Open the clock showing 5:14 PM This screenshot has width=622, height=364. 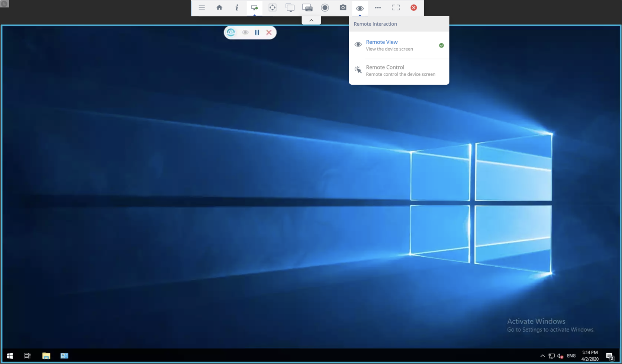[x=590, y=356]
